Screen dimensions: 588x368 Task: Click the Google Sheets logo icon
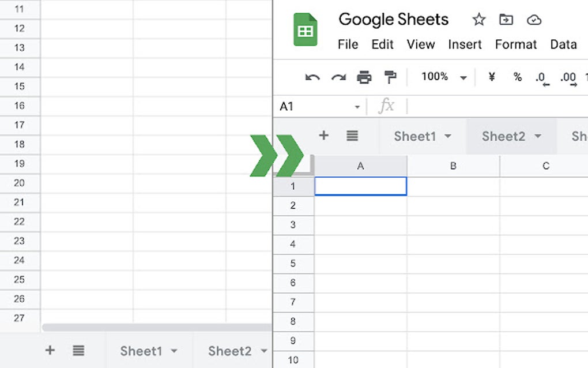pos(306,29)
